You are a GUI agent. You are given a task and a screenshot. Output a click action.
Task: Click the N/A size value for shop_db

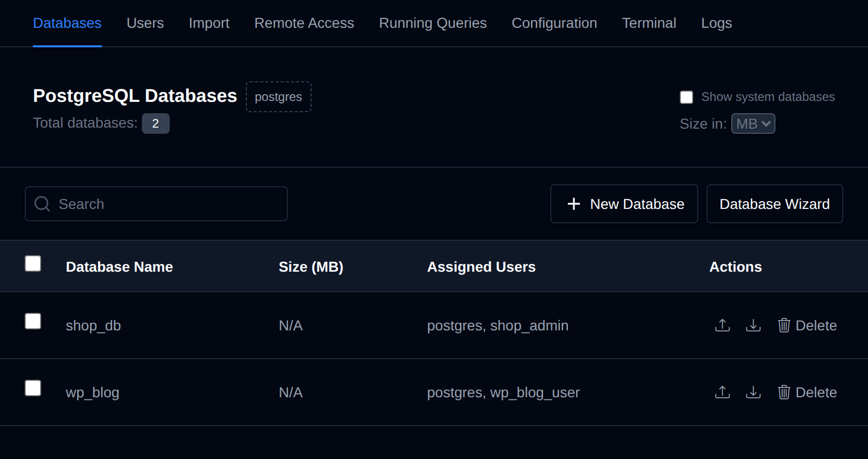pyautogui.click(x=291, y=326)
